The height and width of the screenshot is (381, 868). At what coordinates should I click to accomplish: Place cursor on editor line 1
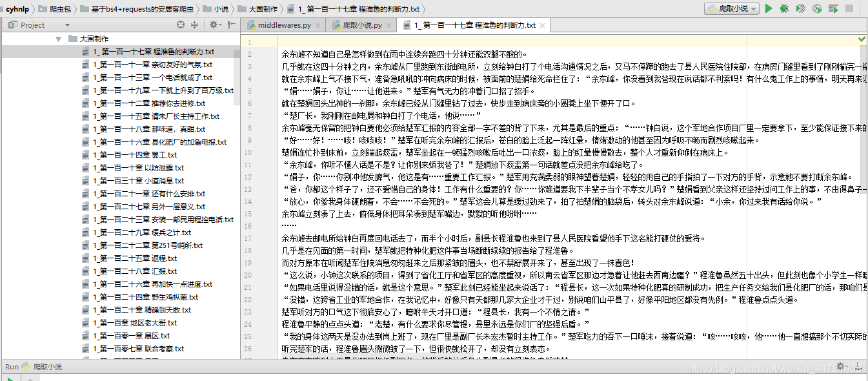pos(568,41)
